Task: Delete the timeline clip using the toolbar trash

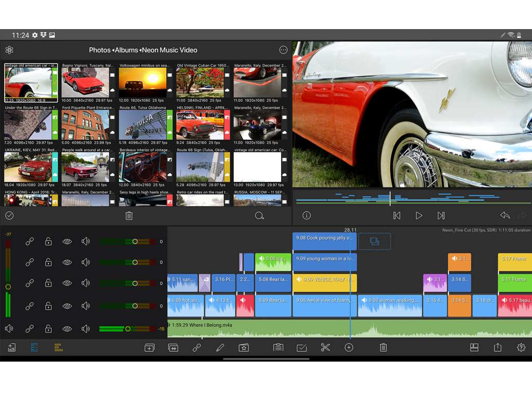Action: click(383, 348)
